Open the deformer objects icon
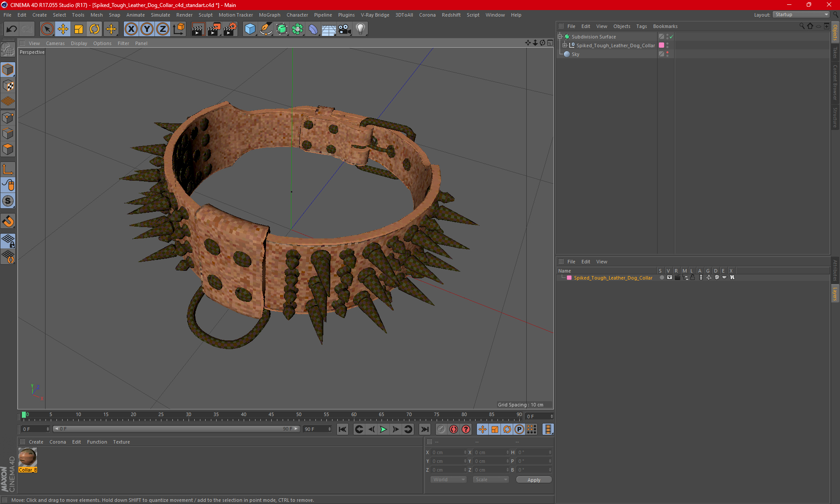840x504 pixels. (x=313, y=29)
